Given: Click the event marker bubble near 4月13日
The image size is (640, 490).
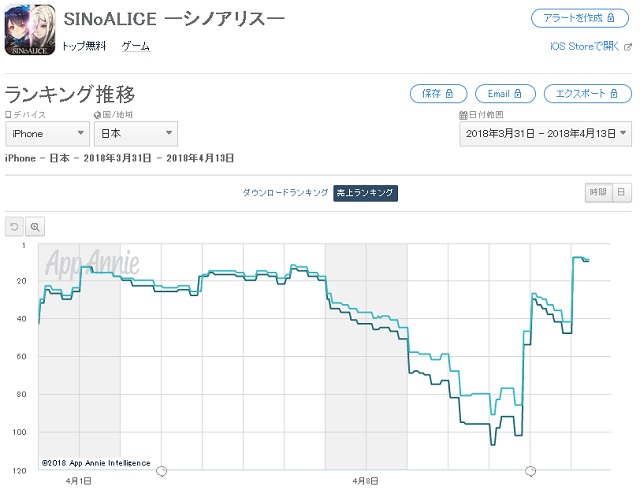Looking at the screenshot, I should pyautogui.click(x=530, y=471).
